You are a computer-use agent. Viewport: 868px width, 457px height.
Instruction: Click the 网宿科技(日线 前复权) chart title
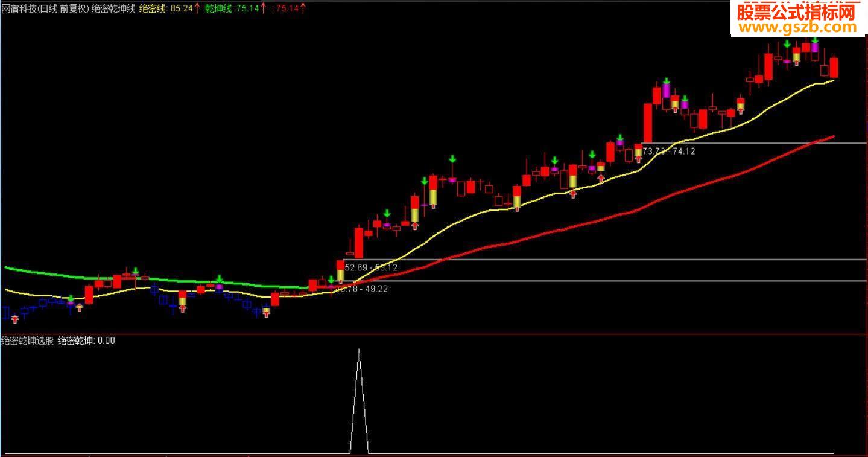point(45,8)
